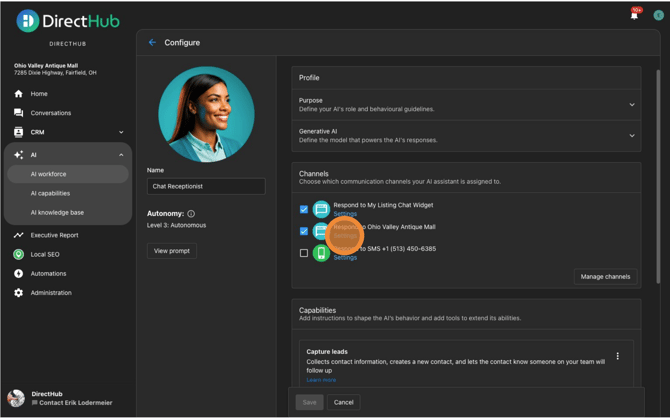This screenshot has width=670, height=420.
Task: Open the Home icon in sidebar
Action: point(18,94)
